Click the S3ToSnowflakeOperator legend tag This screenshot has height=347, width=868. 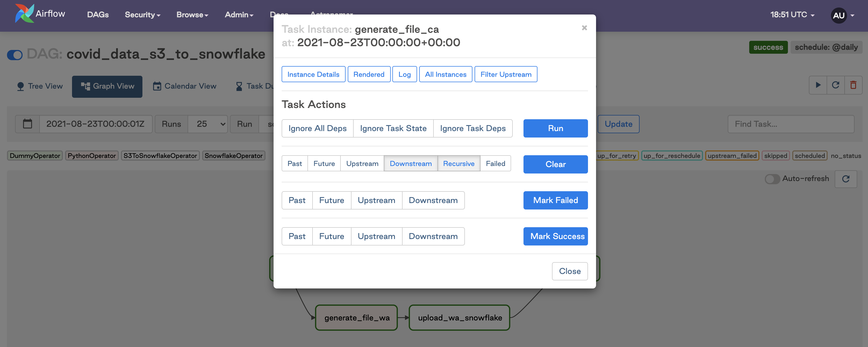(x=160, y=156)
